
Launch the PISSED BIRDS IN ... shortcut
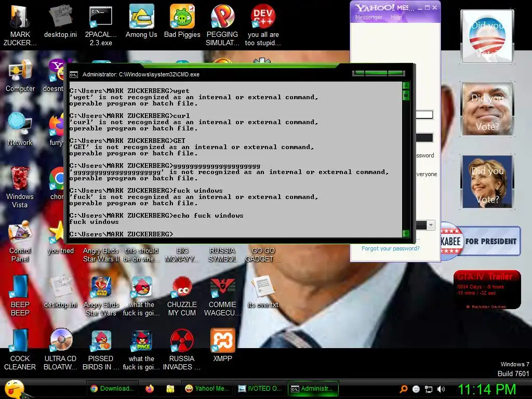point(101,340)
